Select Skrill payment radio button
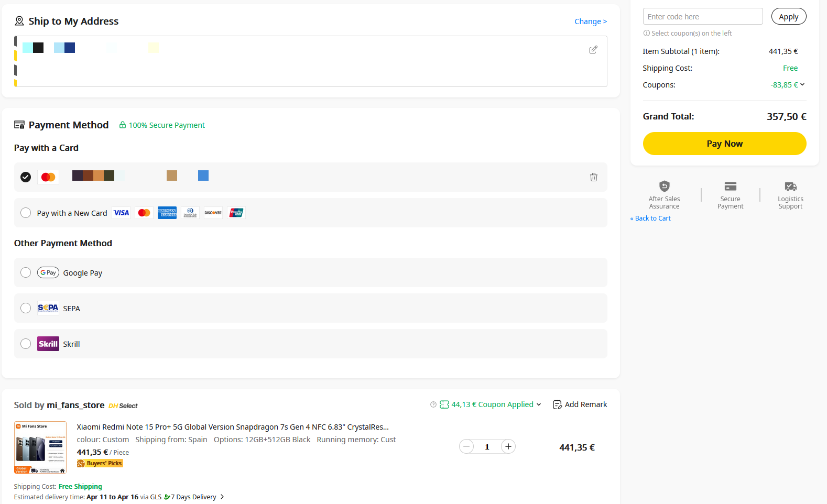Viewport: 827px width, 504px height. click(26, 344)
